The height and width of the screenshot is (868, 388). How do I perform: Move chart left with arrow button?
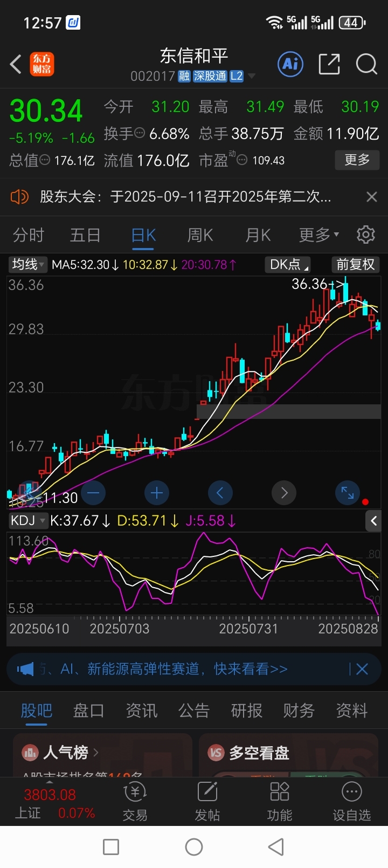[220, 493]
